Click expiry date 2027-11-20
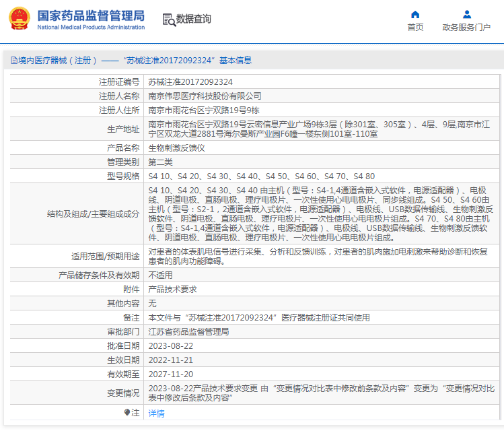This screenshot has height=431, width=504. tap(170, 374)
